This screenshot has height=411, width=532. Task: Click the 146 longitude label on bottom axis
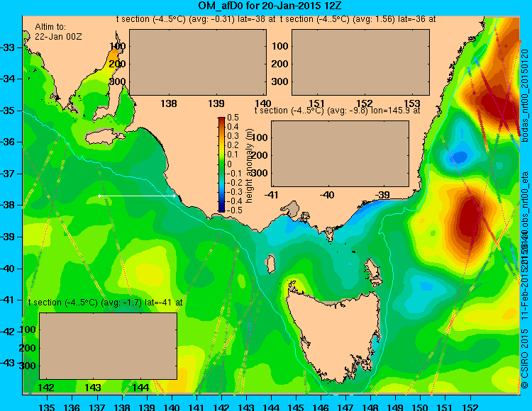[321, 407]
